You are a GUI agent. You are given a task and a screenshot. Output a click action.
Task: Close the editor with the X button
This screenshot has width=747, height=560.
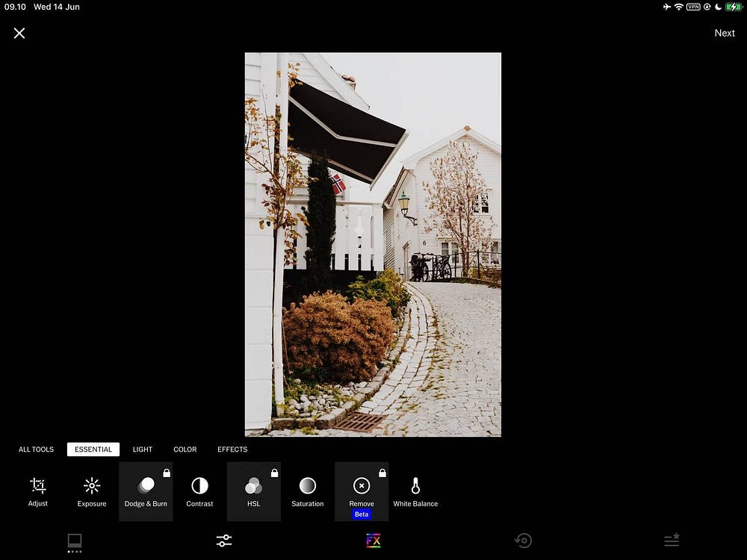pos(19,33)
